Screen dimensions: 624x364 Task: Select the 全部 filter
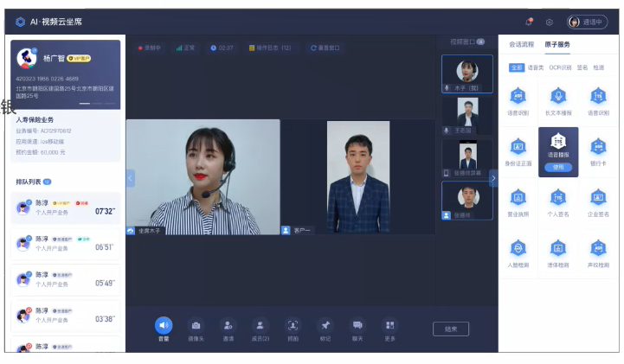tap(517, 67)
